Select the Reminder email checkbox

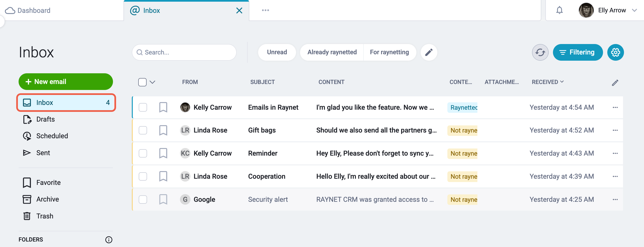point(143,153)
